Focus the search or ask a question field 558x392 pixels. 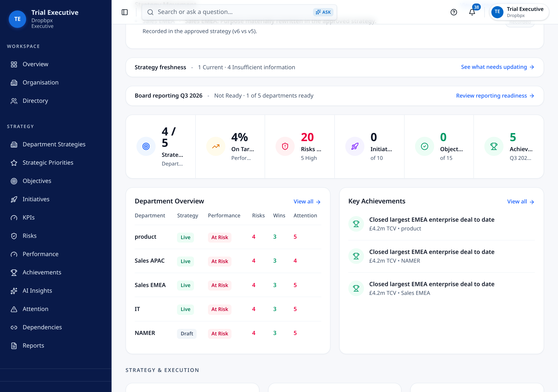click(239, 12)
